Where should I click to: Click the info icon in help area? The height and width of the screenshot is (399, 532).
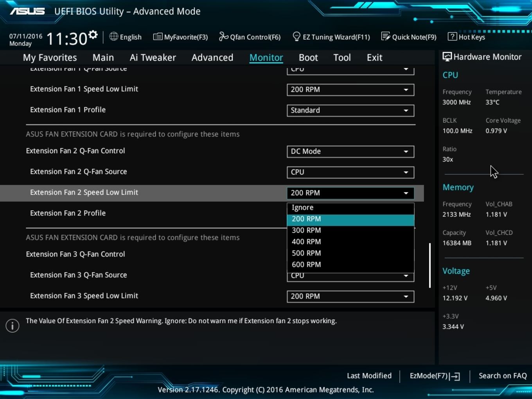pos(13,325)
